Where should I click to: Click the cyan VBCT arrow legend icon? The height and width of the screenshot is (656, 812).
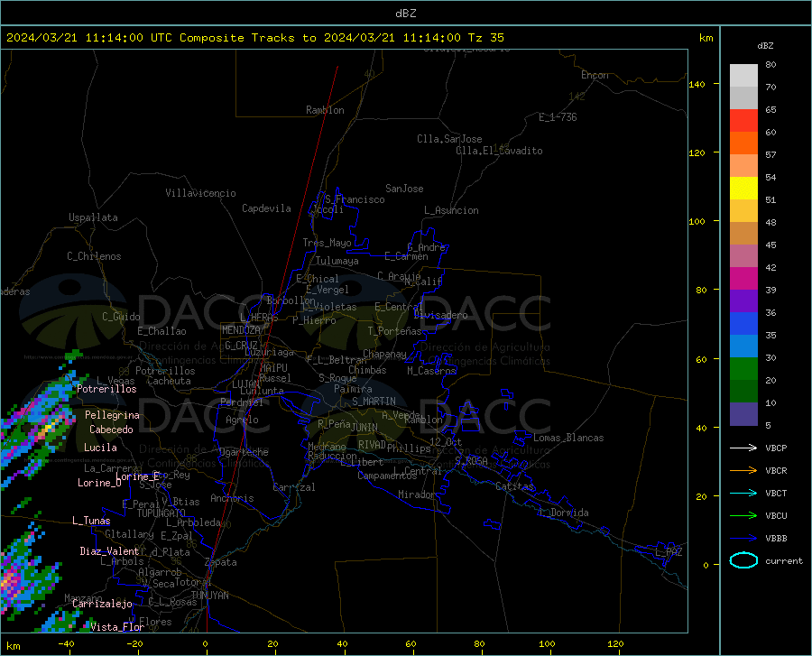coord(743,493)
